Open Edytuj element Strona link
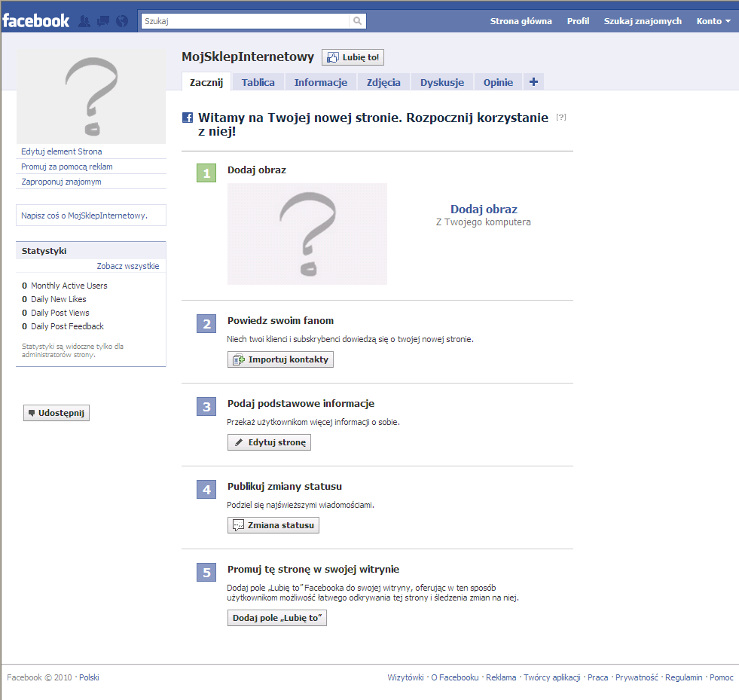The width and height of the screenshot is (739, 700). [x=61, y=151]
